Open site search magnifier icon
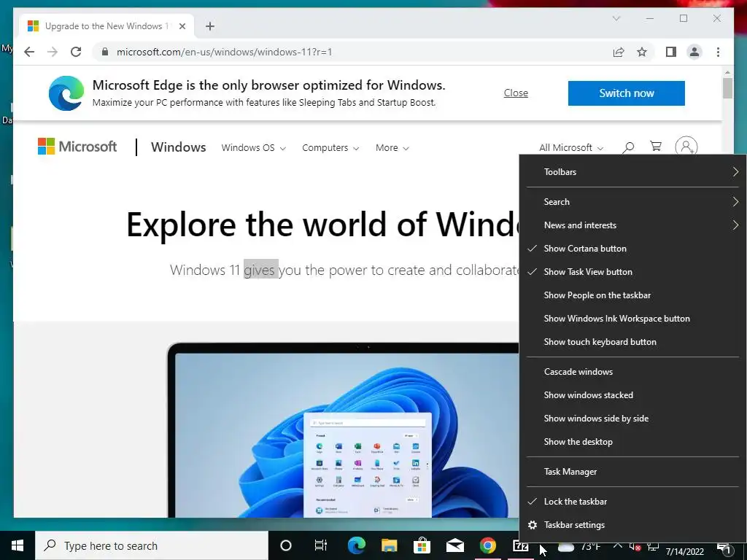 pyautogui.click(x=628, y=147)
